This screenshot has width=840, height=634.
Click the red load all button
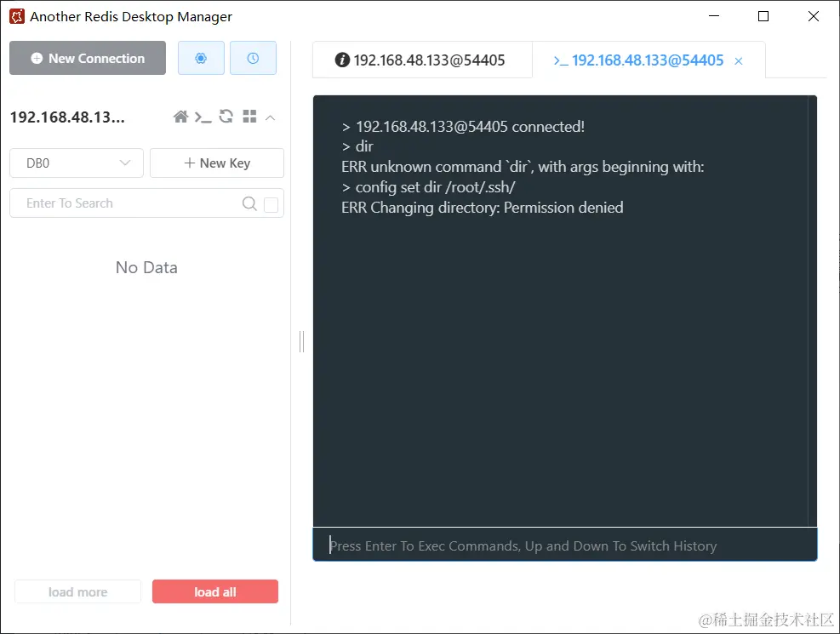pyautogui.click(x=214, y=591)
